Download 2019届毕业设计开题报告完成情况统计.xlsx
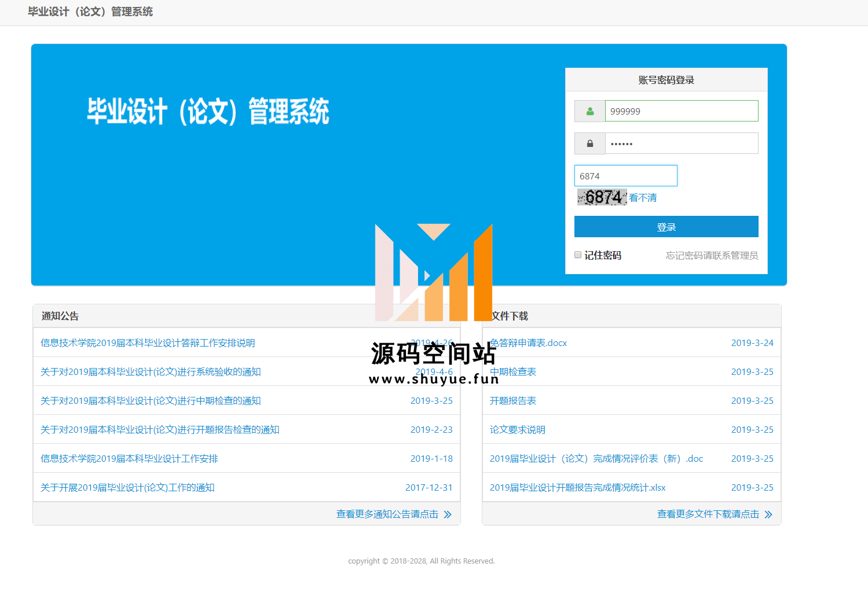The height and width of the screenshot is (611, 868). (x=577, y=488)
